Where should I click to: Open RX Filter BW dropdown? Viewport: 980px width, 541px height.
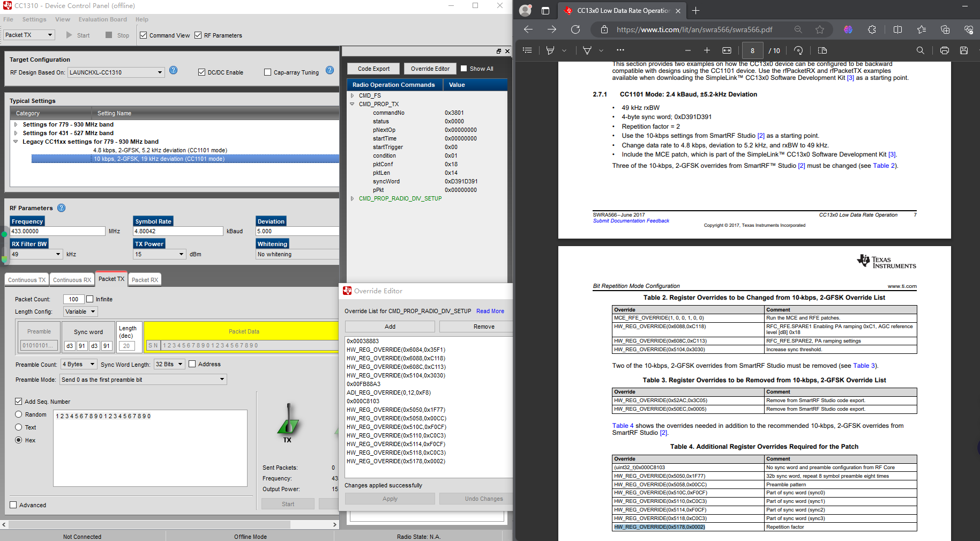(x=36, y=254)
